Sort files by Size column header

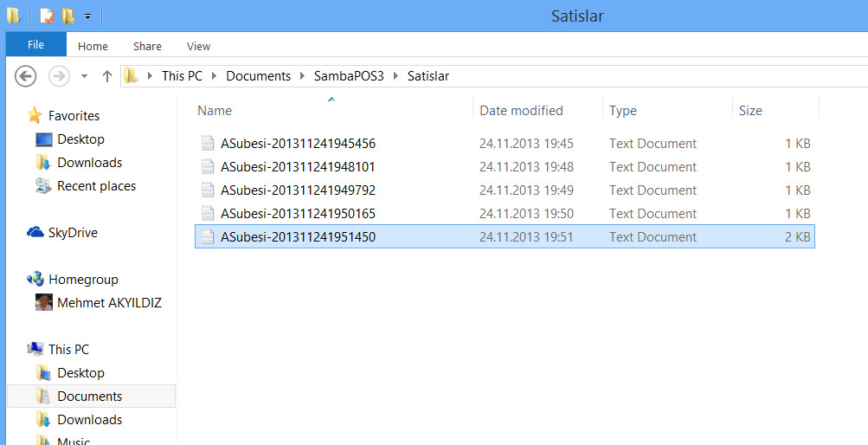click(750, 111)
